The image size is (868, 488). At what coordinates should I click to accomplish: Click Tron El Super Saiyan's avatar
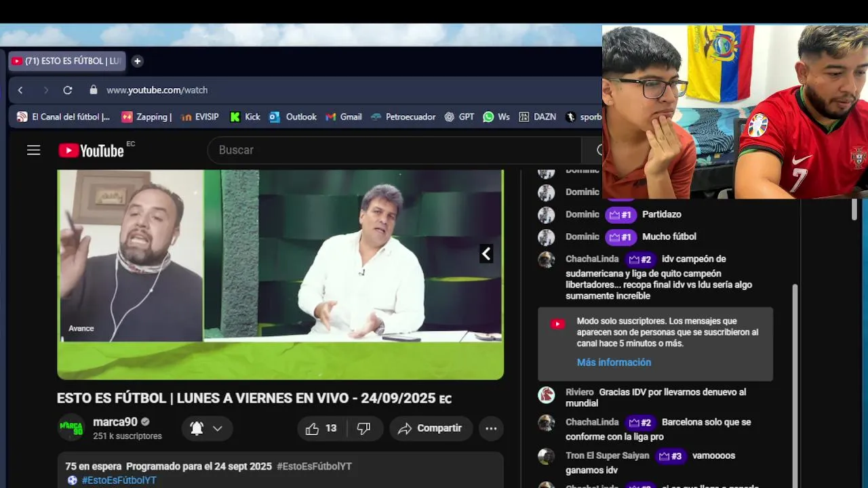pos(547,456)
